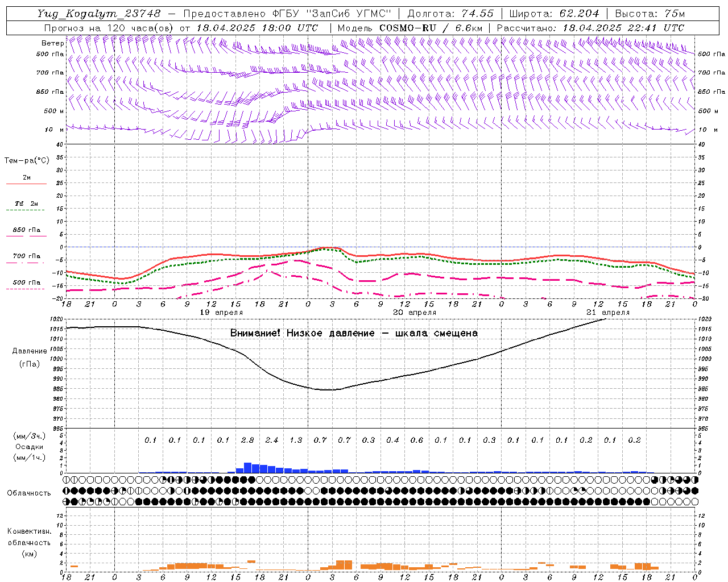Click the station title Yug_Kogalym_23748
This screenshot has height=582, width=728.
click(x=99, y=14)
